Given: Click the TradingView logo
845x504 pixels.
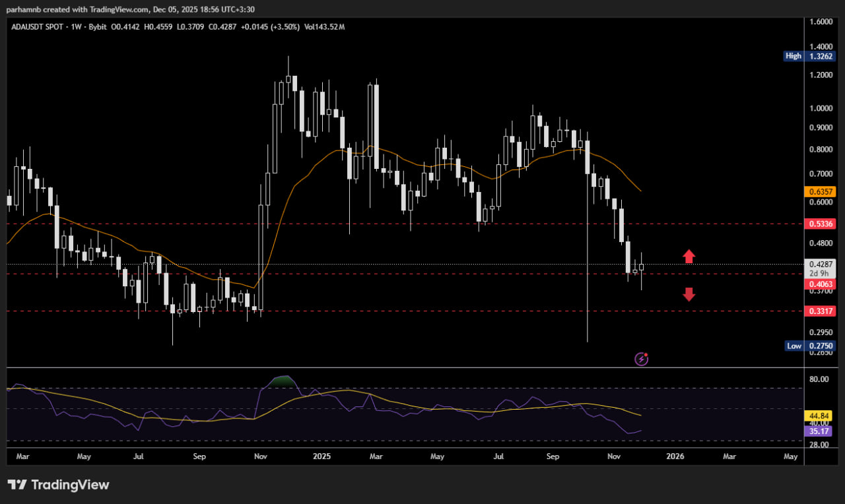Looking at the screenshot, I should 58,485.
